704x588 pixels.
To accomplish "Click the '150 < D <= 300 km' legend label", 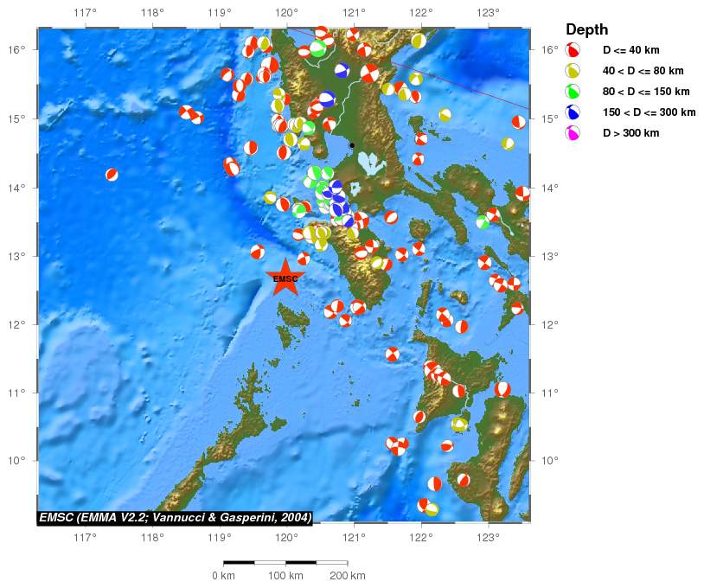I will (649, 112).
